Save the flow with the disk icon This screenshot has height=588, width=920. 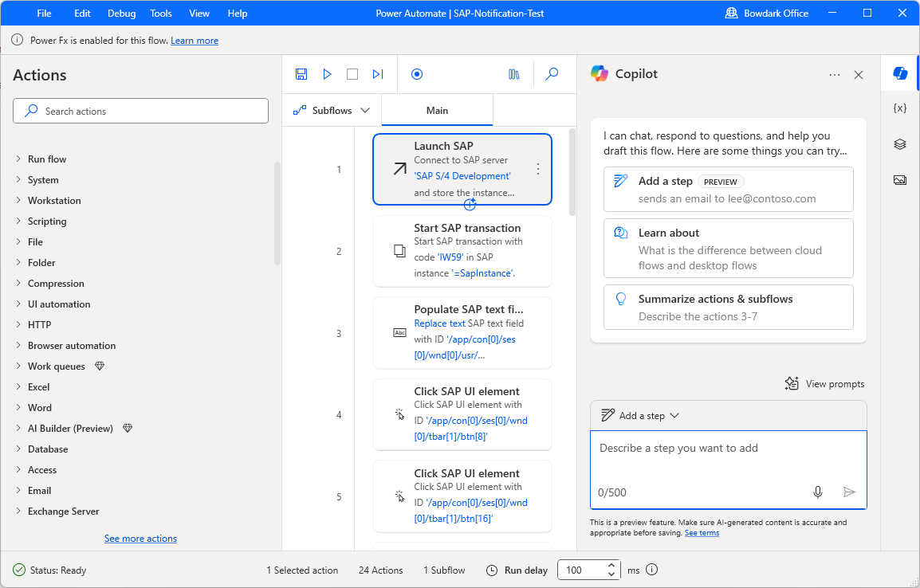301,74
